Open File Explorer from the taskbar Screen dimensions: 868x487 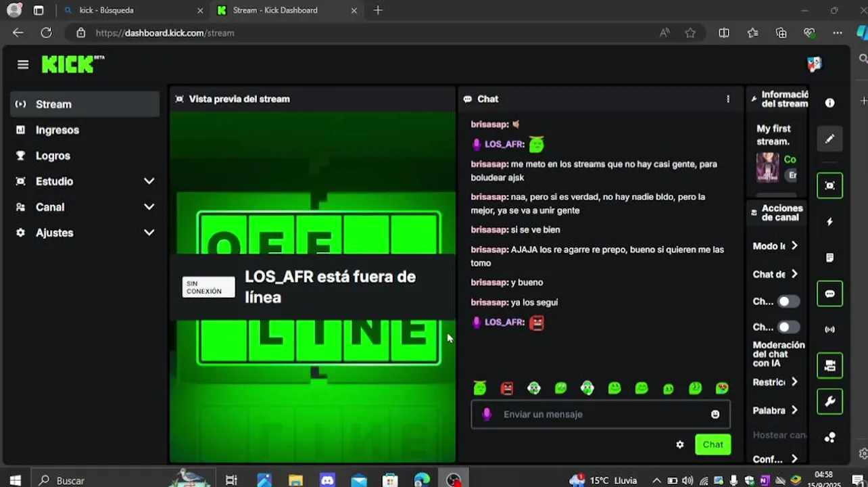point(295,480)
